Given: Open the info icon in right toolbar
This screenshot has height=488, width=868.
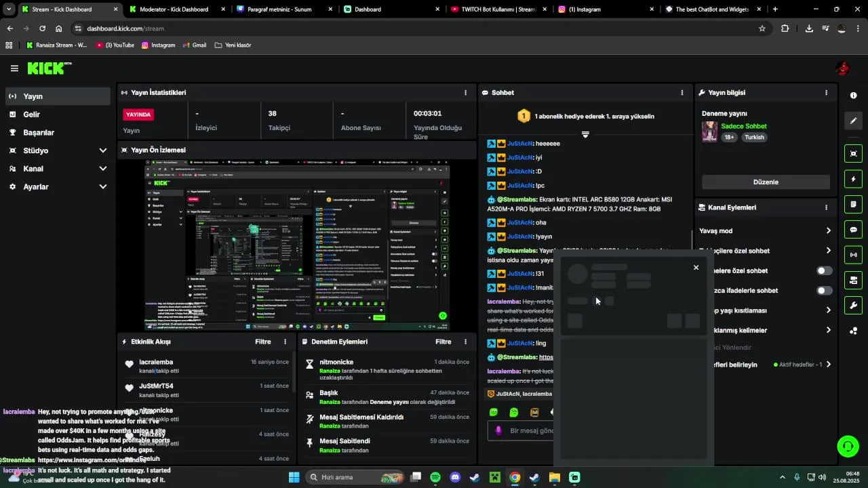Looking at the screenshot, I should [x=853, y=96].
